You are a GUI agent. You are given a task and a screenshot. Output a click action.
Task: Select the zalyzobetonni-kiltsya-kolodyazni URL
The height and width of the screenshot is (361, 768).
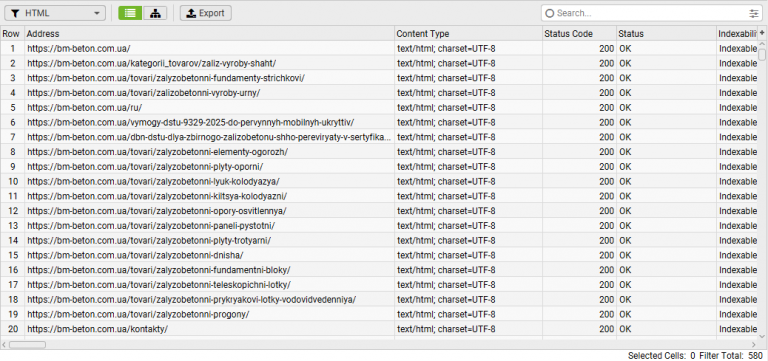(157, 196)
